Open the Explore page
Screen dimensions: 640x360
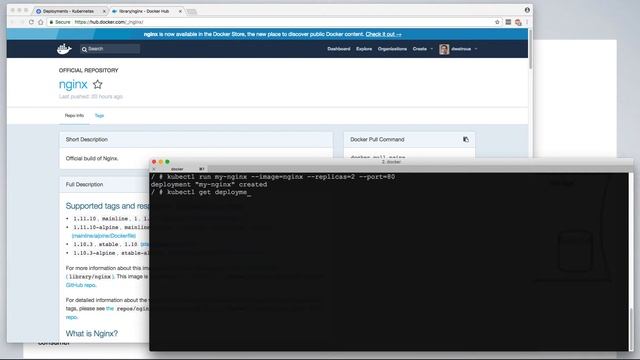click(364, 49)
